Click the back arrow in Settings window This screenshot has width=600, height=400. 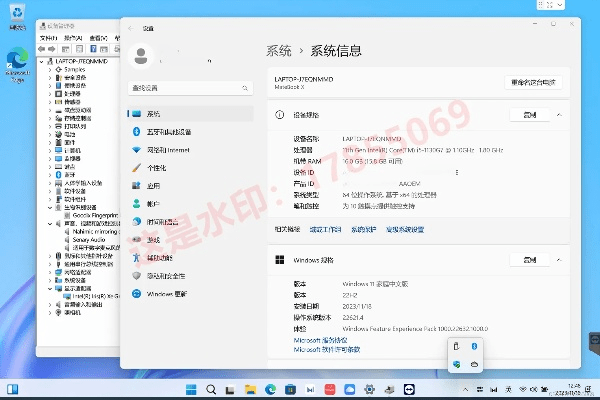click(x=131, y=28)
